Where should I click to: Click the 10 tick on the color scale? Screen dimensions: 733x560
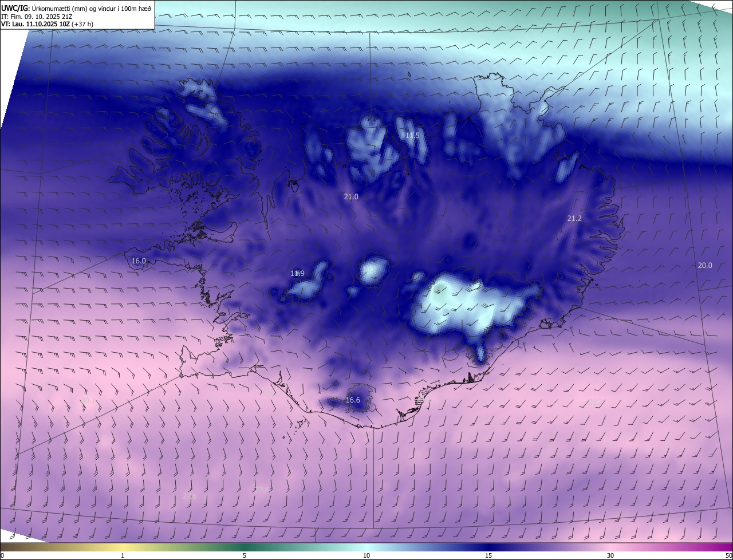coord(366,555)
